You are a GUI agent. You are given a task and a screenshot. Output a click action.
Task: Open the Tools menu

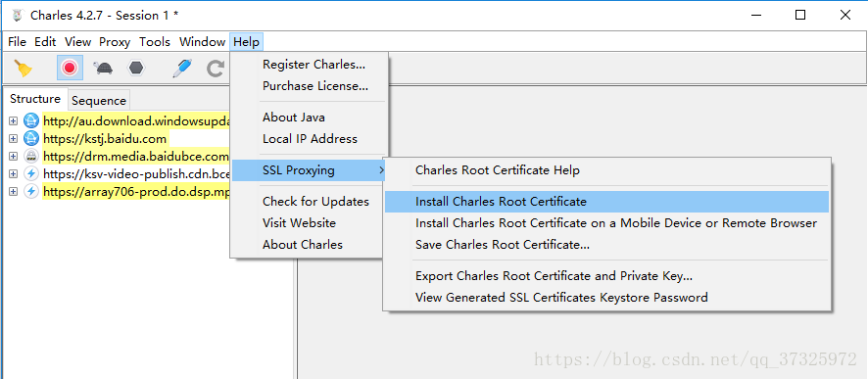coord(155,42)
